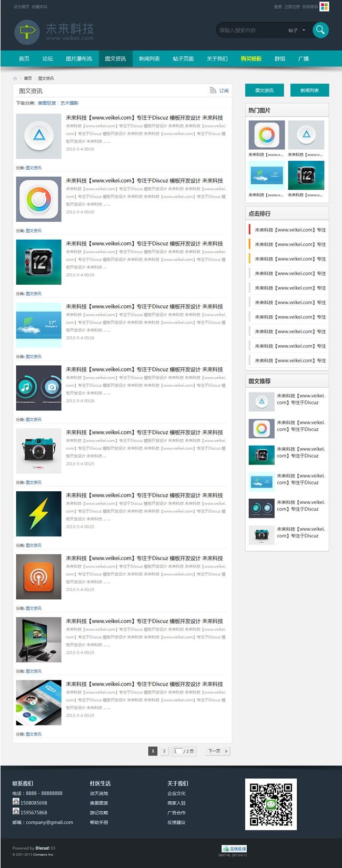The height and width of the screenshot is (868, 342).
Task: Open first red-marked item in 点击排行
Action: click(x=290, y=230)
